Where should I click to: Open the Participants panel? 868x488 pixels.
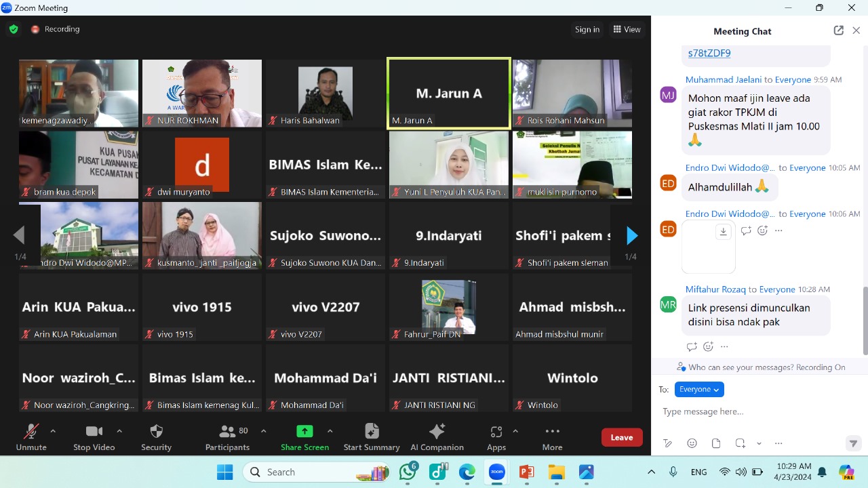228,437
